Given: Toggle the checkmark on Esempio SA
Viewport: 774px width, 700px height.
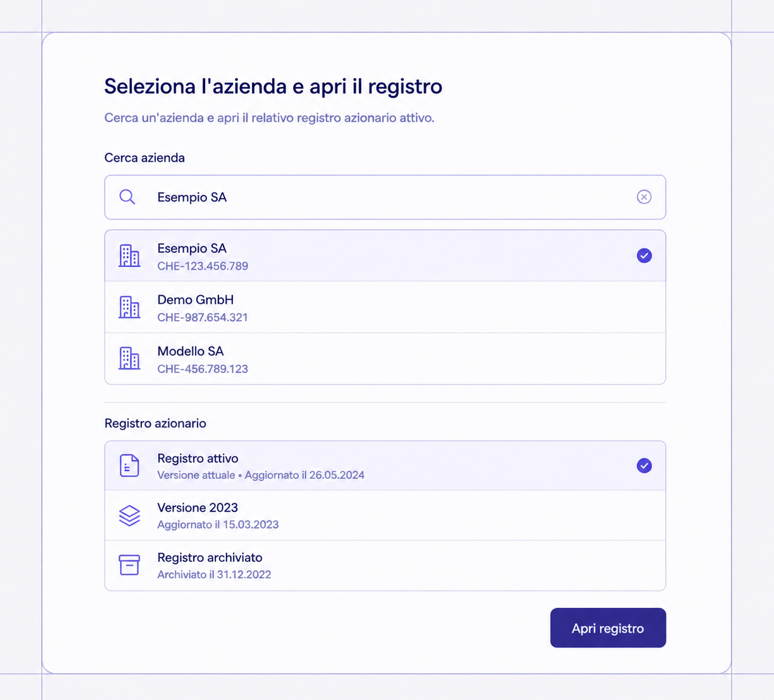Looking at the screenshot, I should (644, 256).
